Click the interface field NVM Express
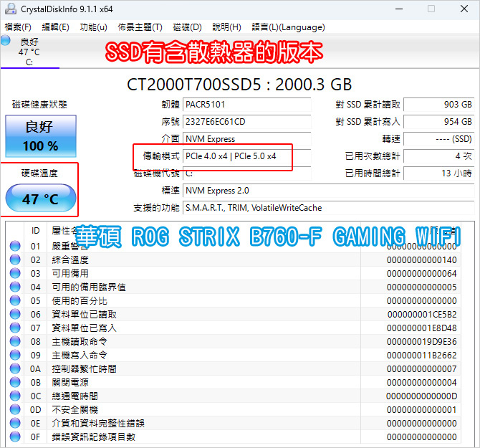 tap(246, 139)
